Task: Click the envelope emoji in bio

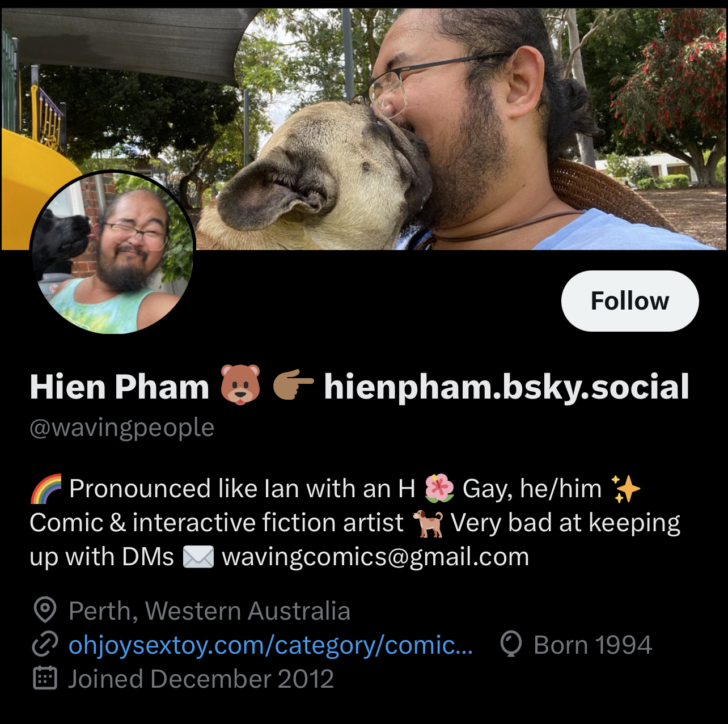Action: (x=198, y=557)
